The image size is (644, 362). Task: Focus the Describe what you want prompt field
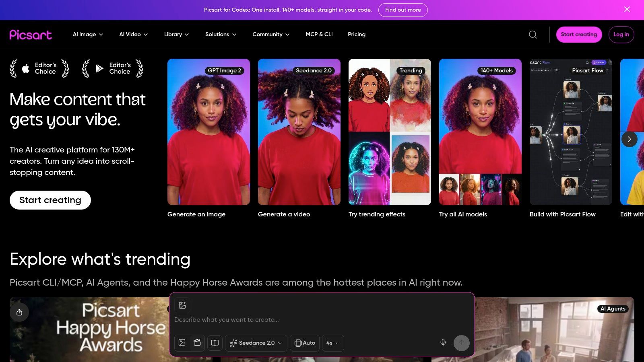click(x=322, y=320)
